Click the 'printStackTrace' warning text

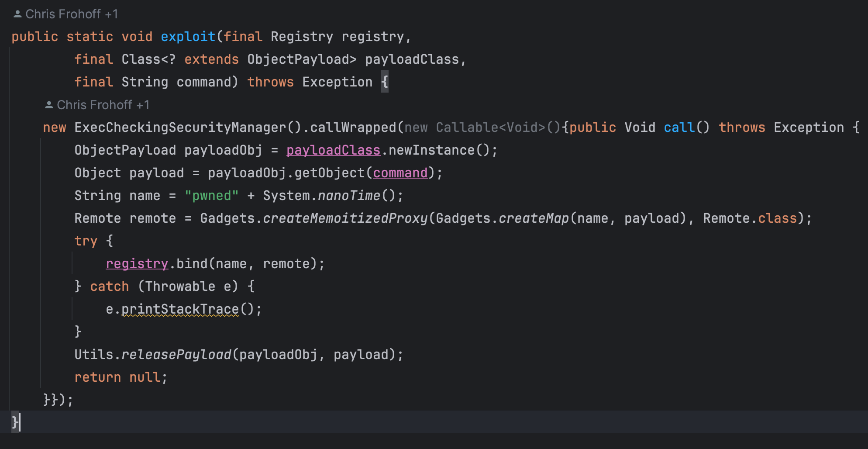pos(180,309)
